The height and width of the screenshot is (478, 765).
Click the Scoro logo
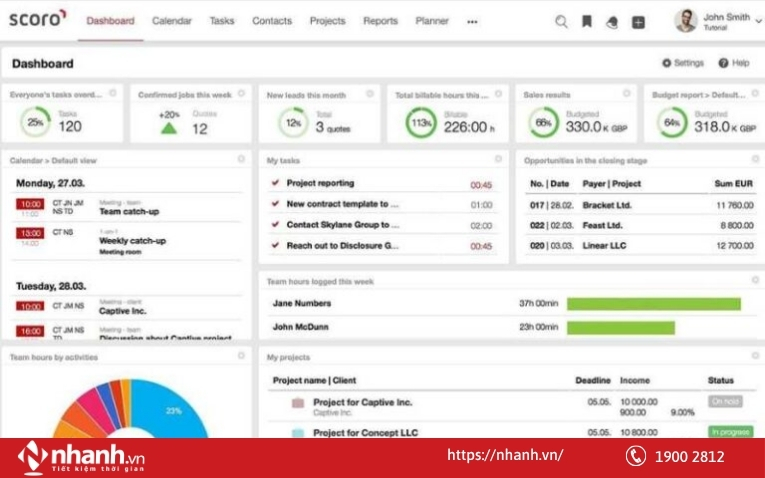pos(38,19)
